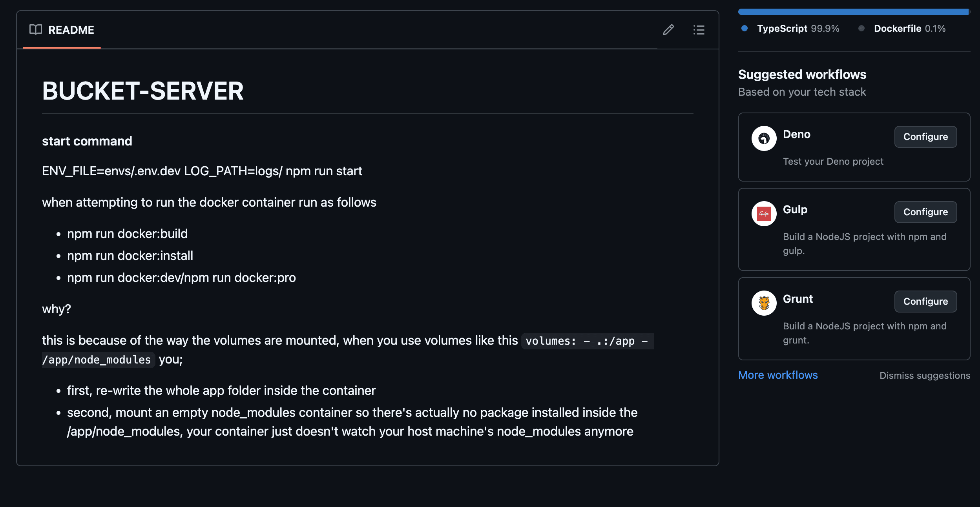
Task: Configure the Grunt workflow
Action: click(925, 301)
